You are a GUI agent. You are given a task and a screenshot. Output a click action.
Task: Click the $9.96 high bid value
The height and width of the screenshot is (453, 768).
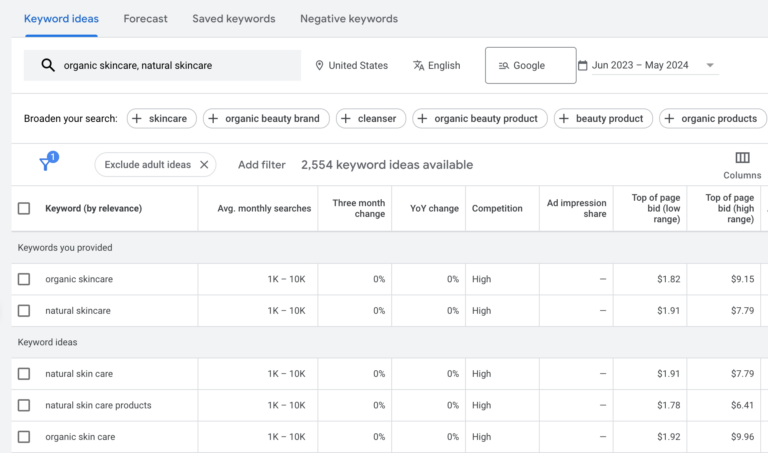(x=742, y=437)
